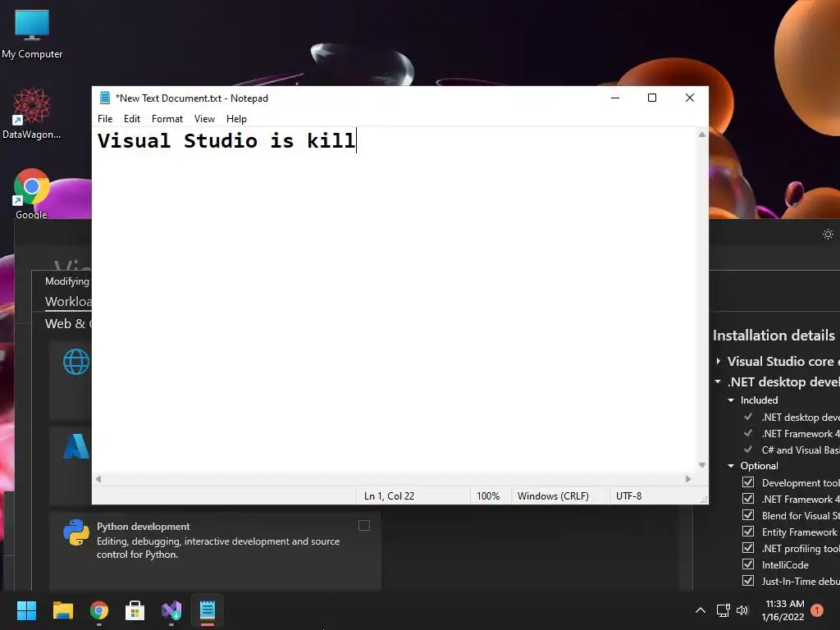This screenshot has width=840, height=630.
Task: Switch to Visual Studio Installer on the taskbar
Action: pyautogui.click(x=171, y=610)
